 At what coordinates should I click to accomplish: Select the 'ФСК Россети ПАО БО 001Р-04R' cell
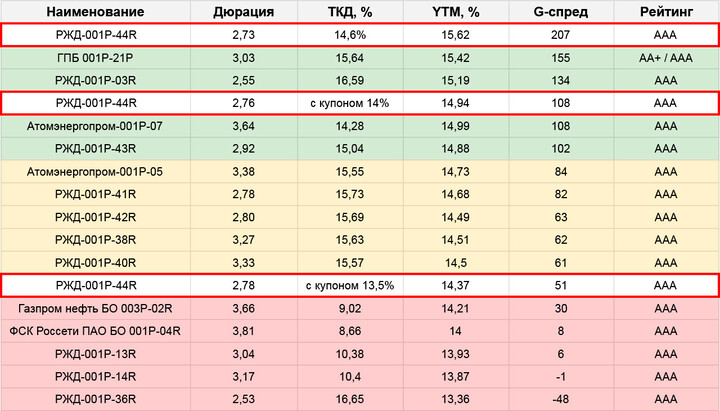[96, 331]
